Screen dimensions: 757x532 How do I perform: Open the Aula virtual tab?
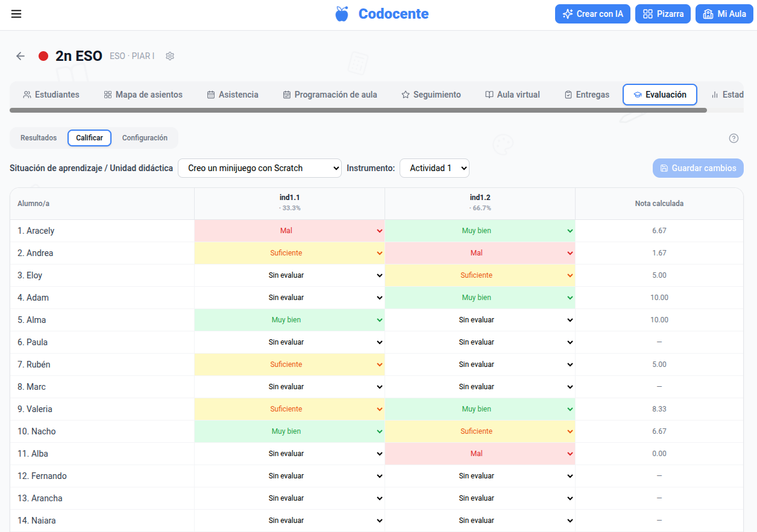point(512,95)
